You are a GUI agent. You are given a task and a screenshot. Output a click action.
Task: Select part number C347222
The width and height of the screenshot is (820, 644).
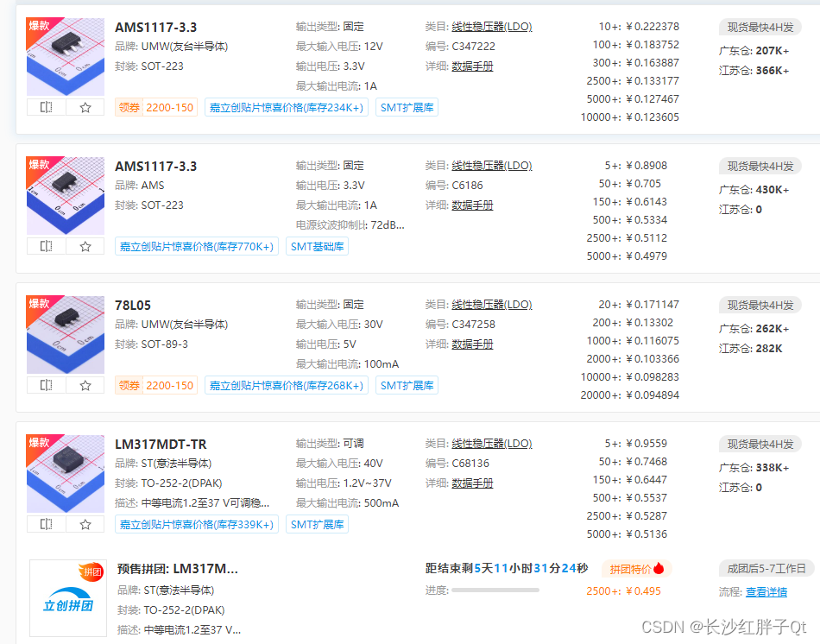click(x=473, y=47)
